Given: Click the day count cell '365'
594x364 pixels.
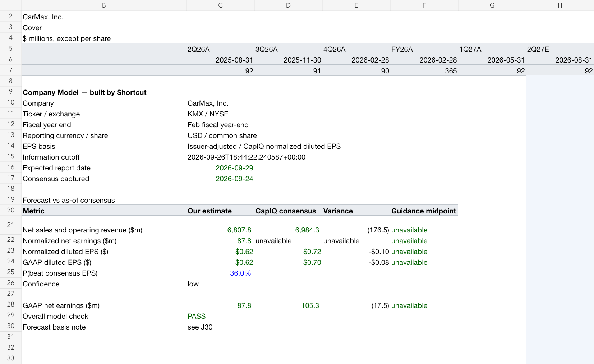Looking at the screenshot, I should point(424,71).
